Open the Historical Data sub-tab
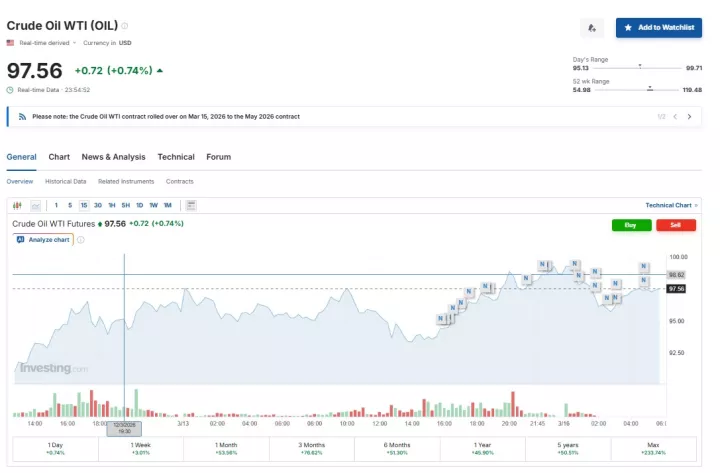 tap(65, 182)
